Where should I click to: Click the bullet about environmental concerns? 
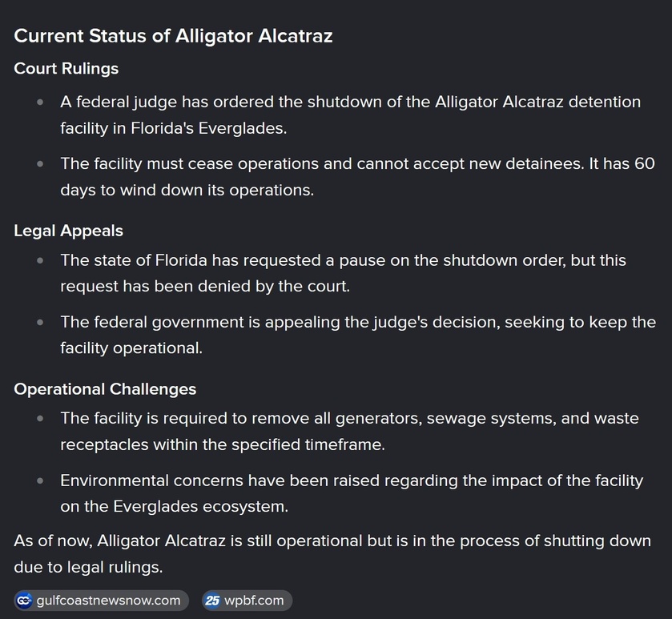tap(352, 493)
